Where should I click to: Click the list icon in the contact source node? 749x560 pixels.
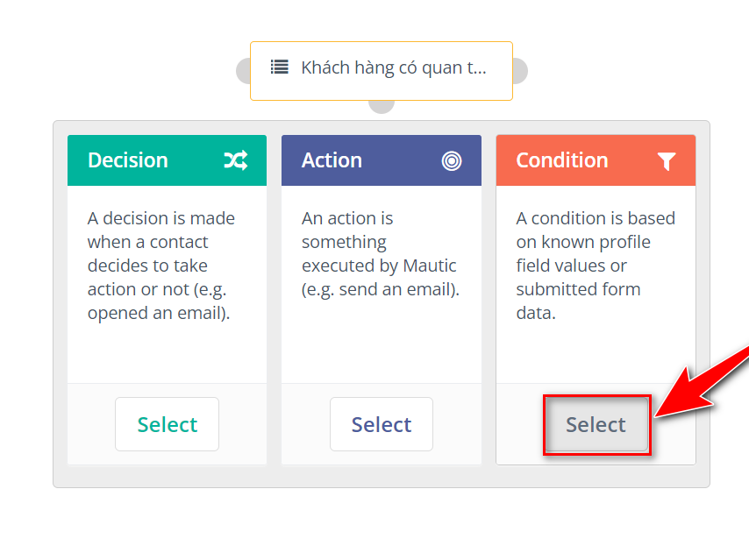point(279,67)
